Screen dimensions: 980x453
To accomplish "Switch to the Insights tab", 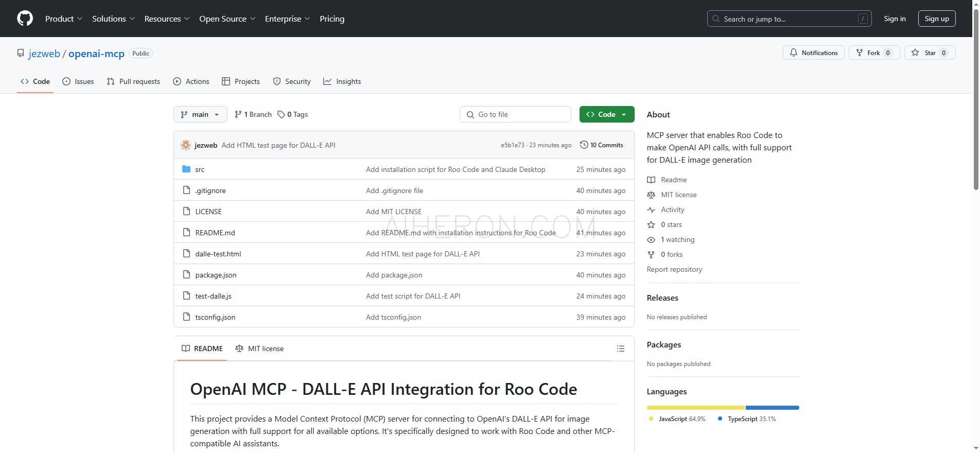I will point(342,81).
